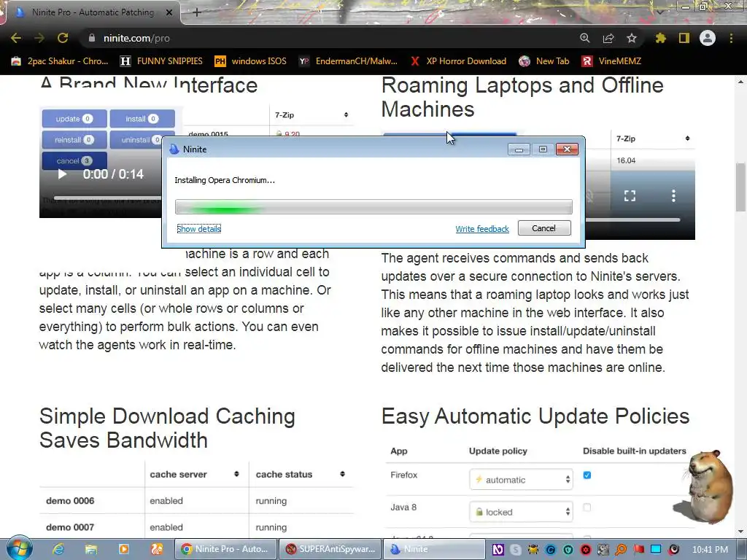Click the orange magnifier tray icon
The width and height of the screenshot is (747, 560).
(621, 550)
